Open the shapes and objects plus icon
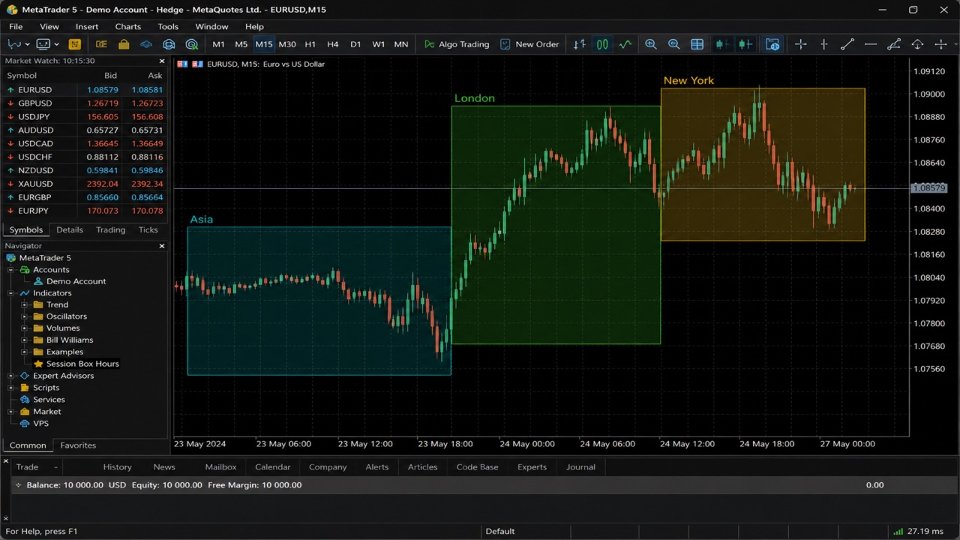 tap(940, 44)
